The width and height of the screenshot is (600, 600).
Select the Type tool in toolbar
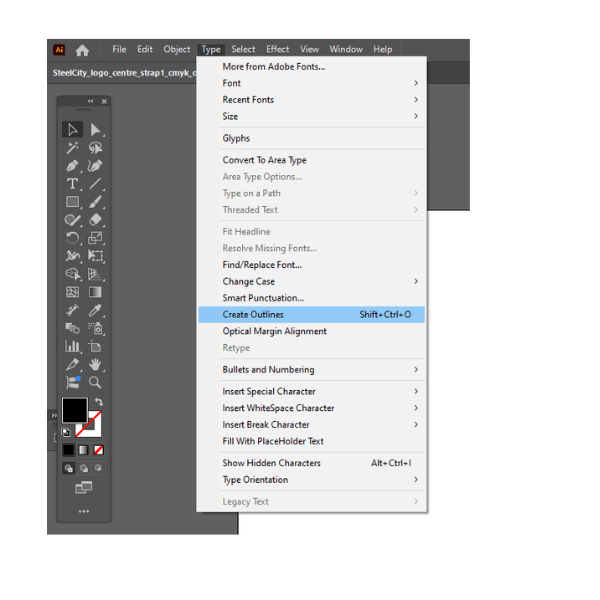72,184
